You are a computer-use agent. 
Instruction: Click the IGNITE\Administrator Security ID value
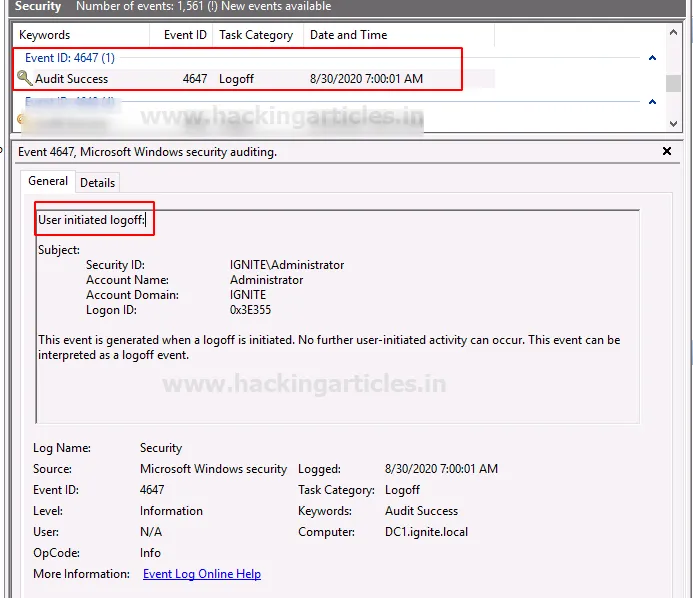click(x=287, y=265)
